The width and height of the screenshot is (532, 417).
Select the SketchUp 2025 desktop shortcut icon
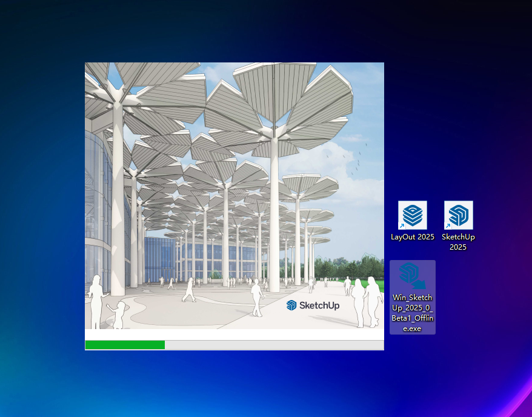pos(458,215)
